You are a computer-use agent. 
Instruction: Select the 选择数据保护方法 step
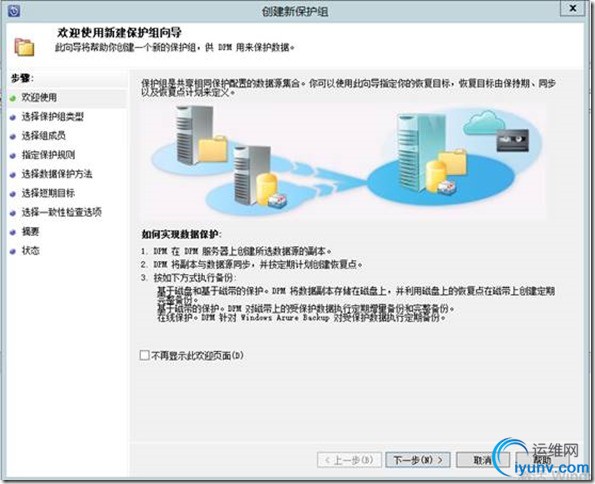click(57, 174)
